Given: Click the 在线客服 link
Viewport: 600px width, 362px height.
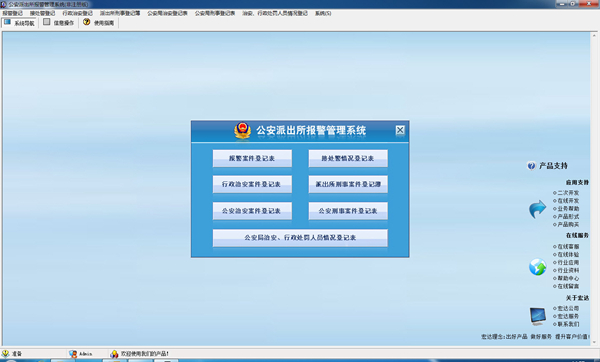Looking at the screenshot, I should [568, 247].
